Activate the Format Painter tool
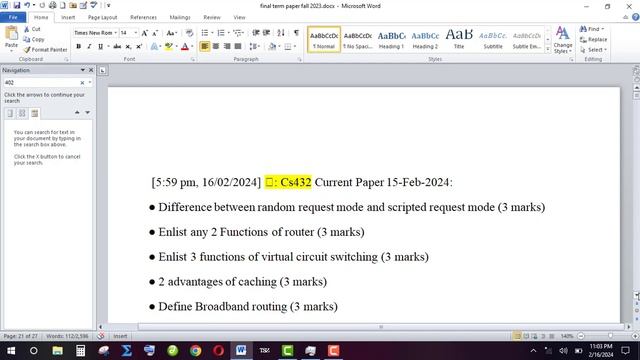 coord(45,49)
